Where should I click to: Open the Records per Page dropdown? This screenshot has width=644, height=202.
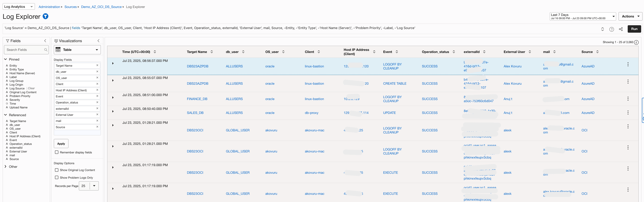click(x=94, y=186)
